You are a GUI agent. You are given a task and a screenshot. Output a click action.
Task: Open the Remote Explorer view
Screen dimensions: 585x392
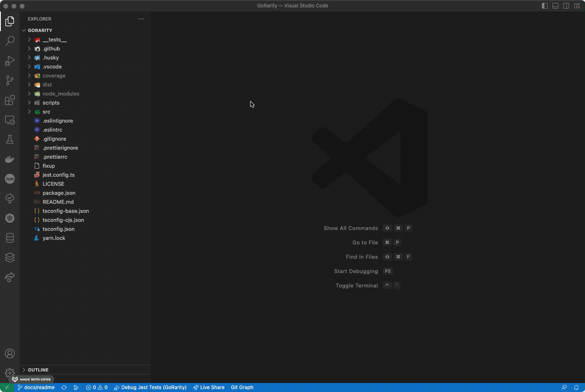10,120
